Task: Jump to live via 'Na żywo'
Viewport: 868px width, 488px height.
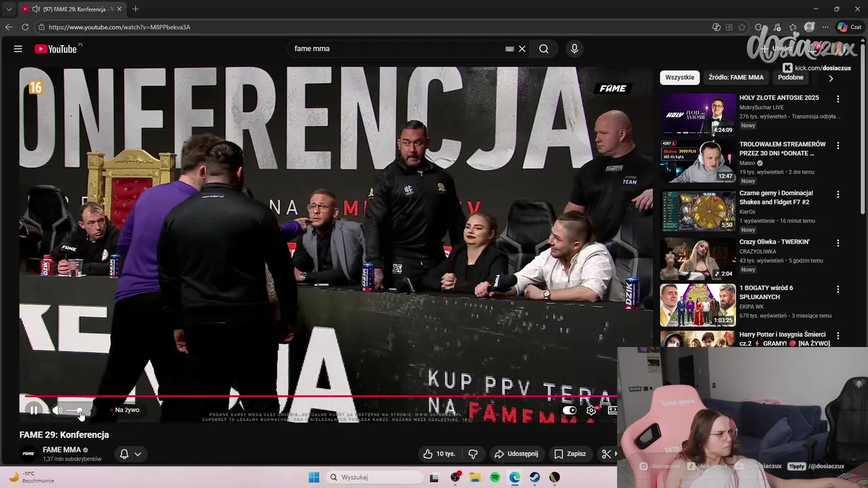Action: (126, 410)
